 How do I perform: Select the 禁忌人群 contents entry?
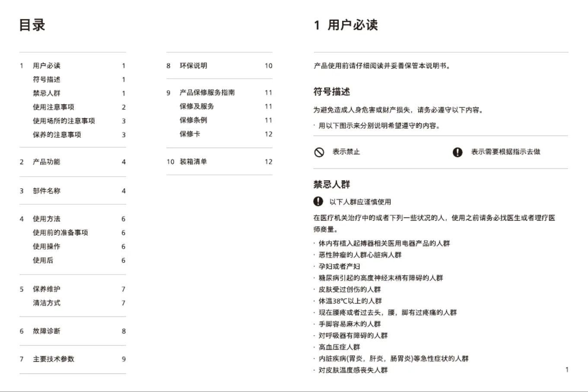pyautogui.click(x=47, y=93)
